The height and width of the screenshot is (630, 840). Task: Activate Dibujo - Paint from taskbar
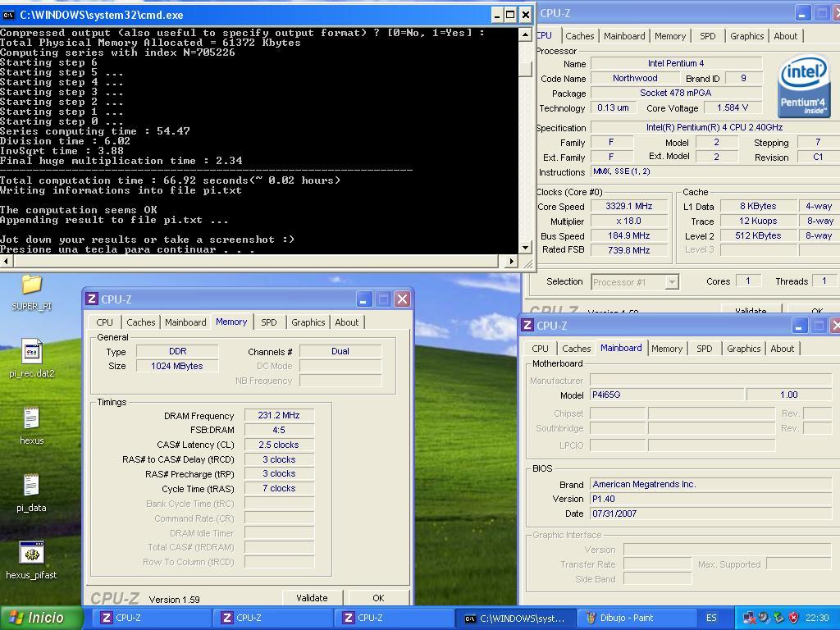(636, 618)
